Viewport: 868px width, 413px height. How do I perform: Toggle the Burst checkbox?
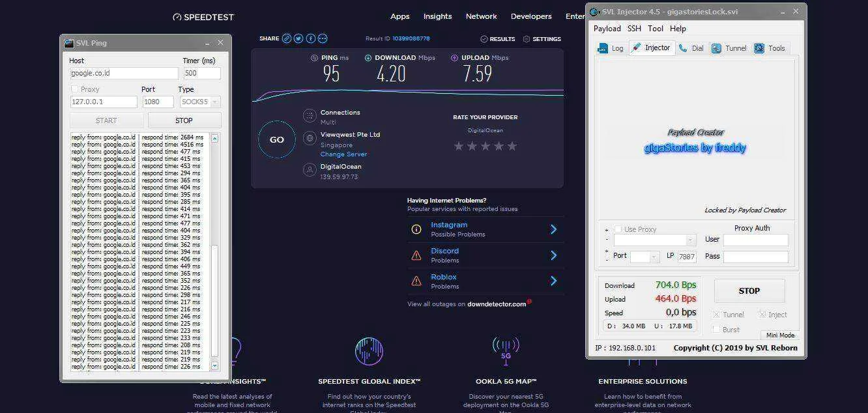716,330
